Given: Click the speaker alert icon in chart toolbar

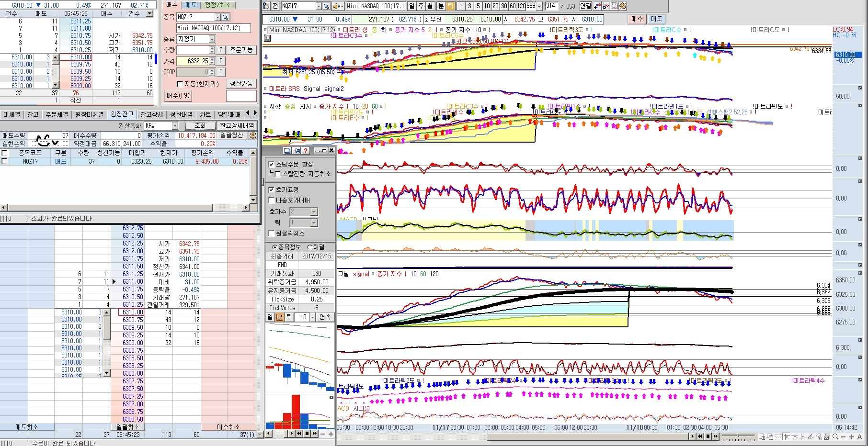Looking at the screenshot, I should [336, 6].
